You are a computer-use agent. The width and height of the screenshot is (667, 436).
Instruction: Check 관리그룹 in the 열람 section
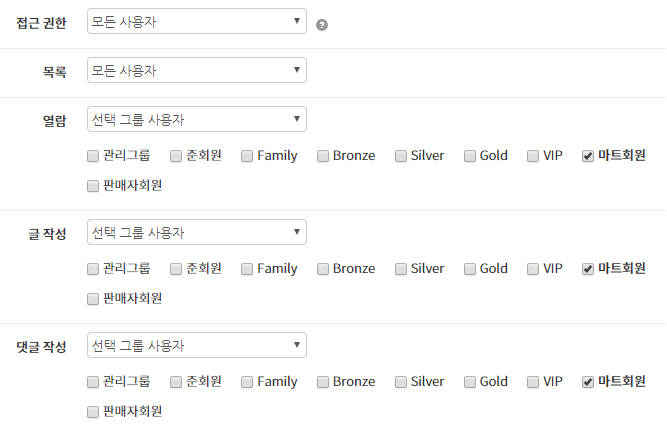tap(93, 156)
